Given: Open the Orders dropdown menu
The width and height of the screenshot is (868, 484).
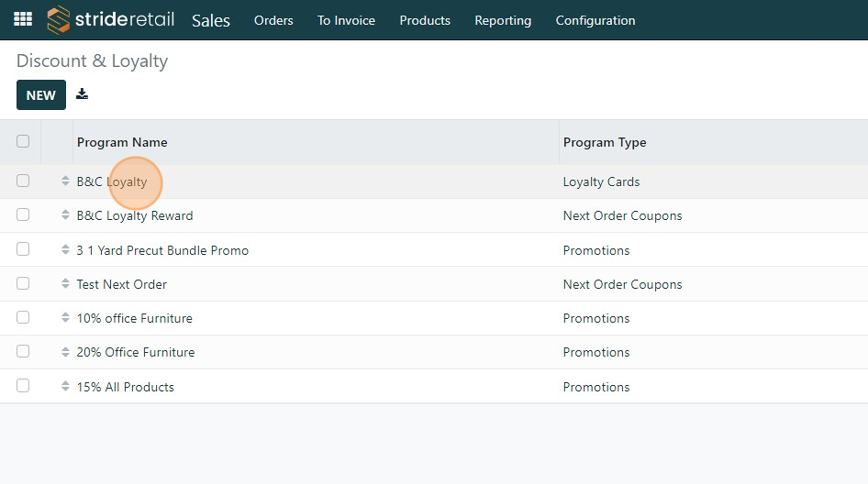Looking at the screenshot, I should (x=273, y=20).
